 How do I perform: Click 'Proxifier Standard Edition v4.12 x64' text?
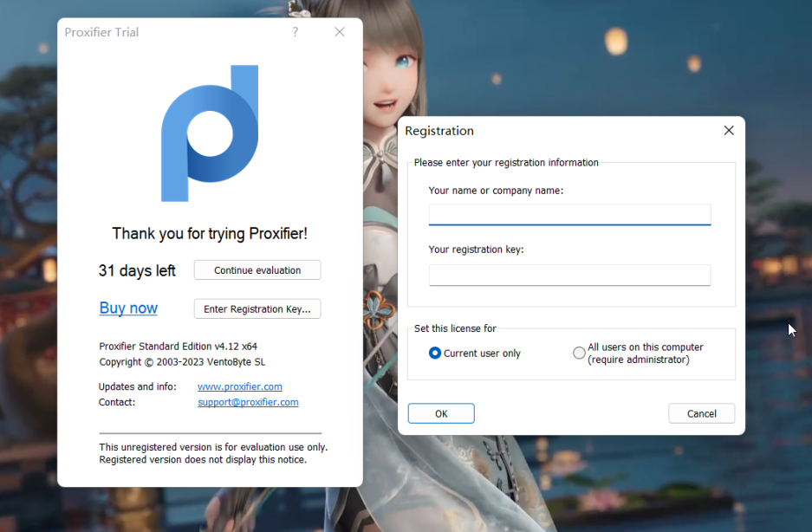(x=179, y=346)
